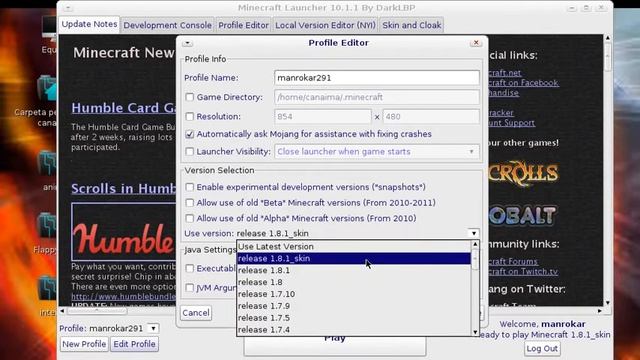Cancel the Profile Editor dialog
The height and width of the screenshot is (360, 640).
click(196, 313)
